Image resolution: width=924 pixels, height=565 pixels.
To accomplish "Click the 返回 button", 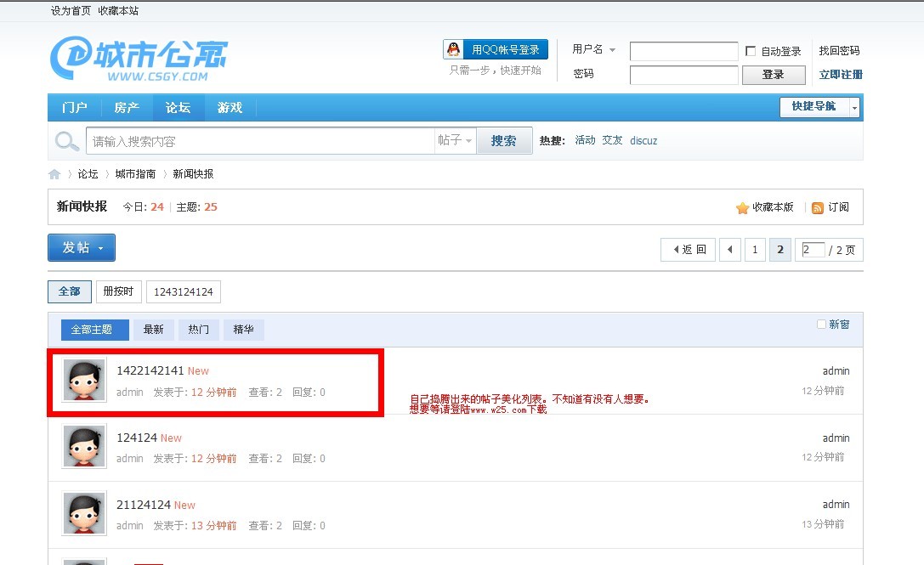I will (689, 250).
